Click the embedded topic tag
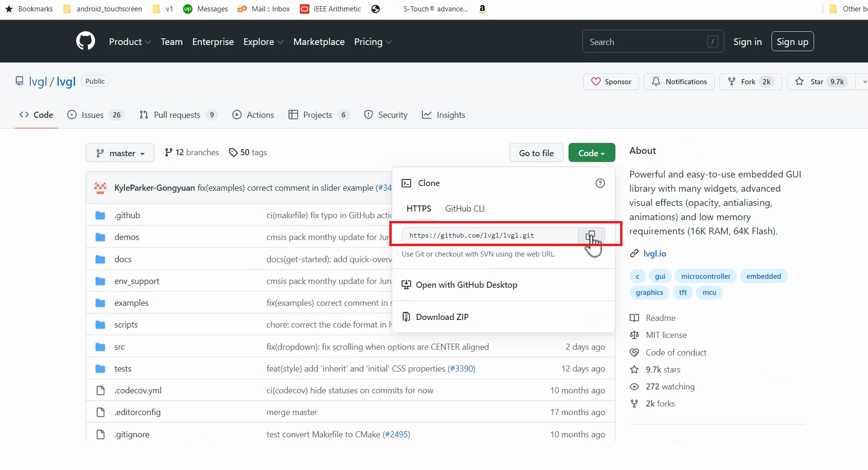Screen dimensions: 868x470 tap(763, 276)
